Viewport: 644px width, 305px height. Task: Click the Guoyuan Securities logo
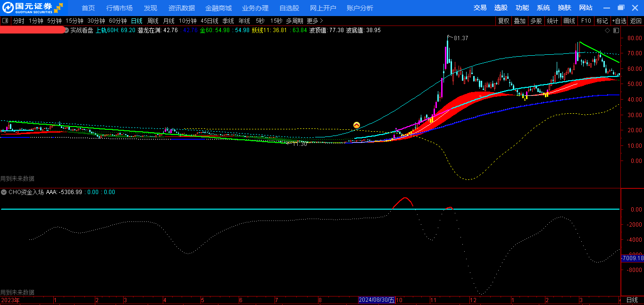point(33,8)
